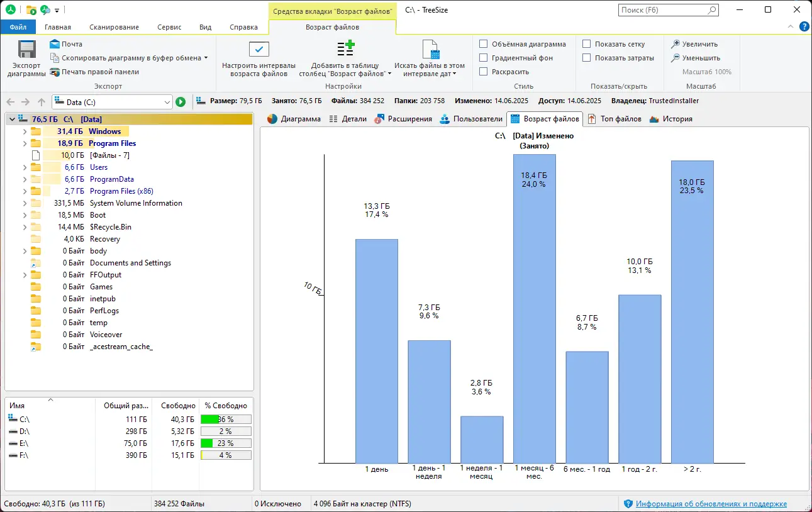This screenshot has width=812, height=512.
Task: Start scanning with the green arrow button
Action: click(181, 101)
